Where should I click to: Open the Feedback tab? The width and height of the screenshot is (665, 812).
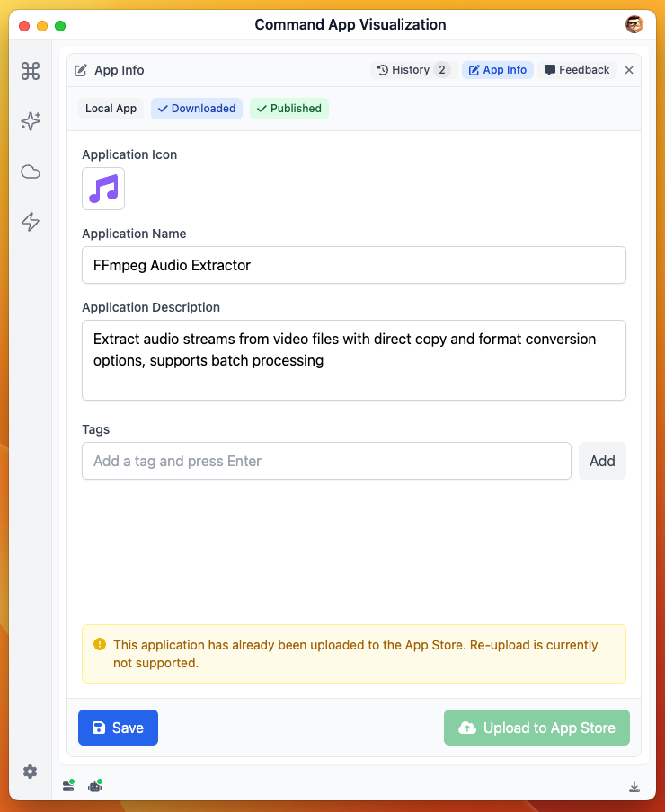click(577, 70)
